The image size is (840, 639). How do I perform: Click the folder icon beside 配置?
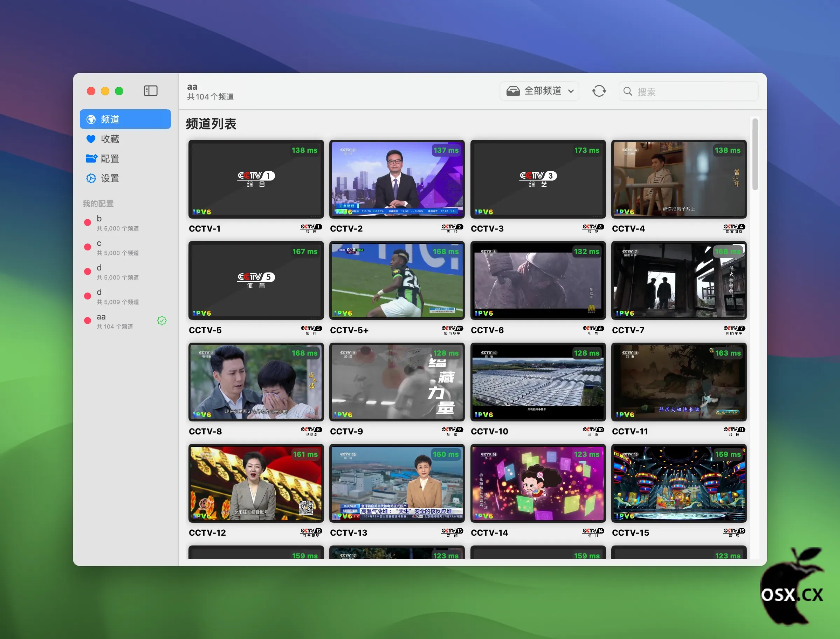pos(91,159)
